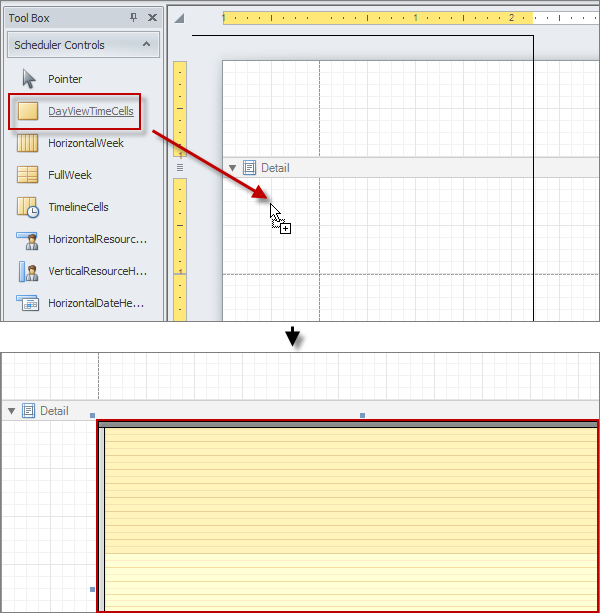600x613 pixels.
Task: Choose the HorizontalResourceHeaders control
Action: tap(96, 239)
